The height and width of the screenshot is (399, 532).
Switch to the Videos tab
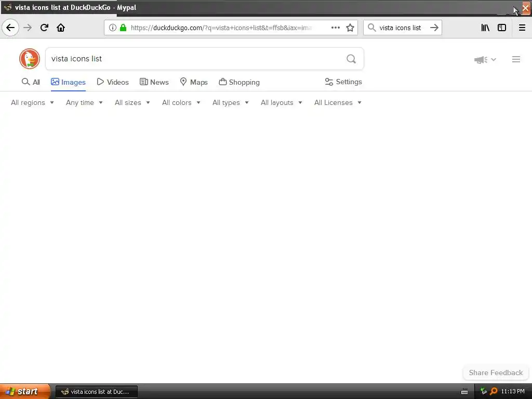[x=113, y=82]
